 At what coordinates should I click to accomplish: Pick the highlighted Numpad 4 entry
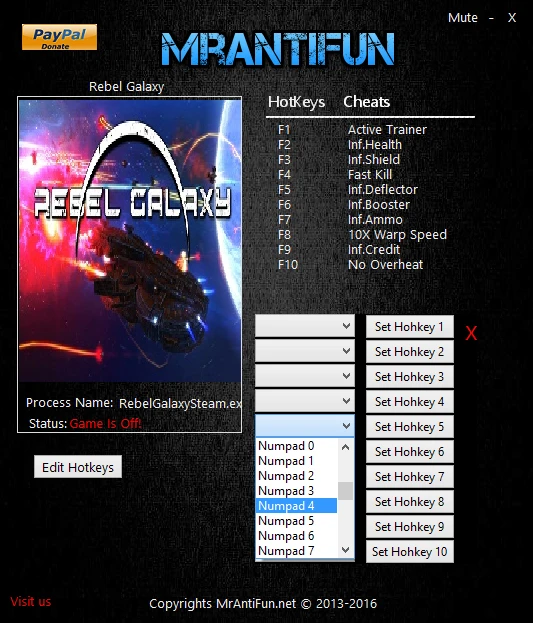click(297, 506)
